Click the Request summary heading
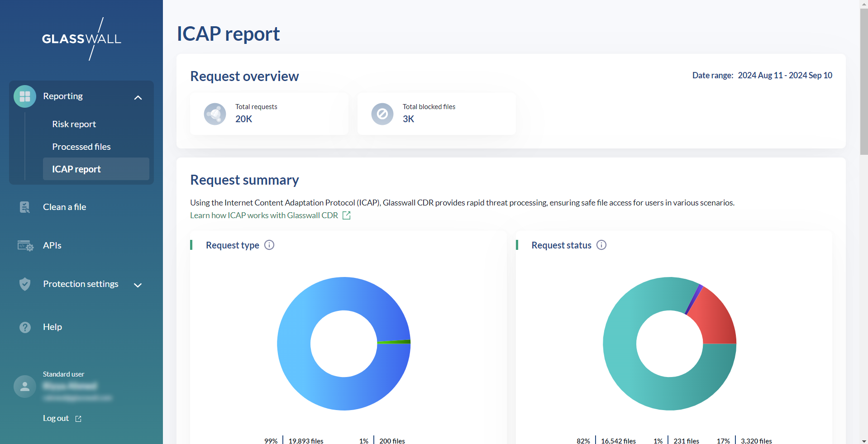Image resolution: width=868 pixels, height=444 pixels. click(244, 180)
